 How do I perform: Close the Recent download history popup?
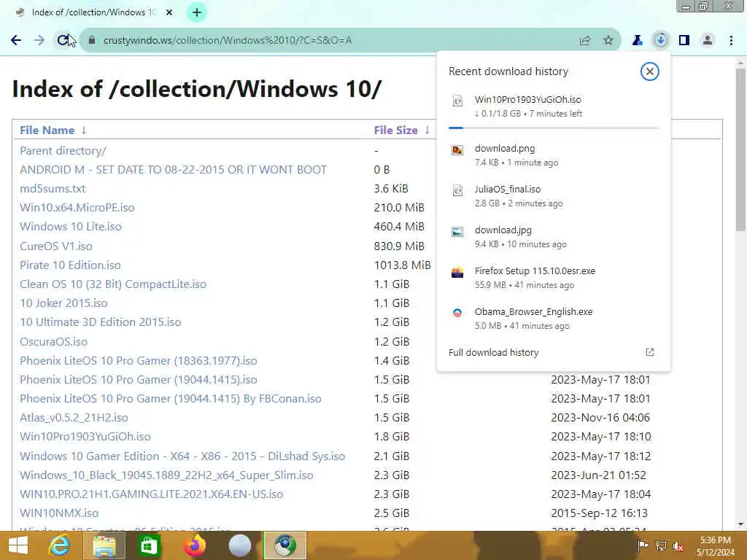pos(649,71)
